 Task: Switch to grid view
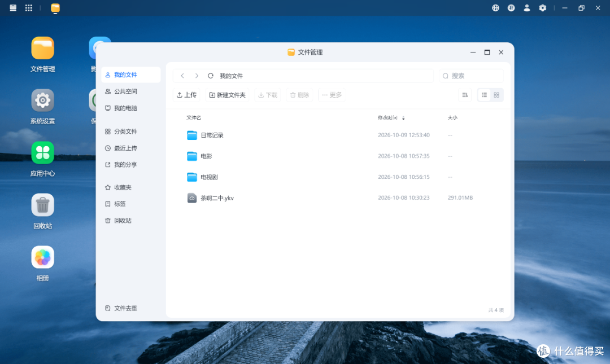pyautogui.click(x=496, y=95)
